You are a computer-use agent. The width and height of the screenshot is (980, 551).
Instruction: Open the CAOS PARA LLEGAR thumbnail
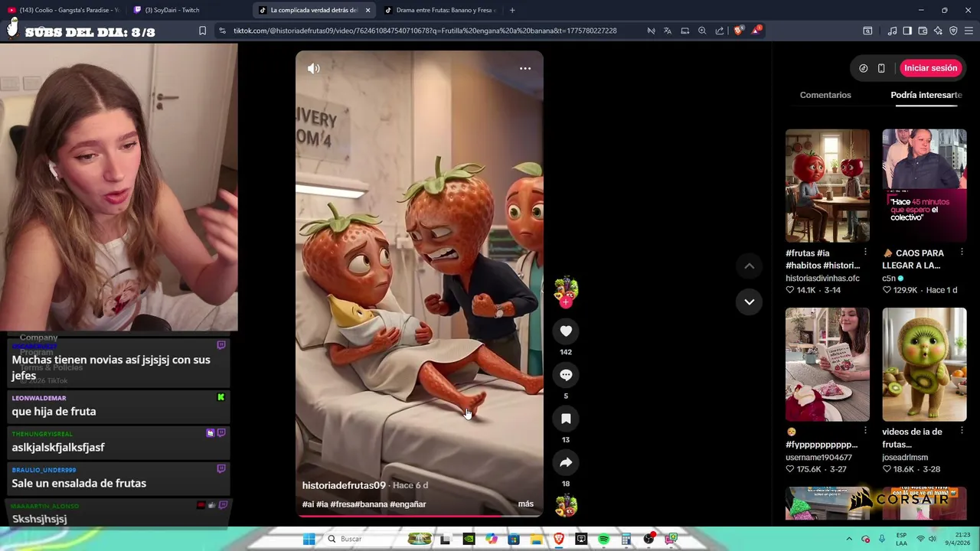tap(924, 186)
